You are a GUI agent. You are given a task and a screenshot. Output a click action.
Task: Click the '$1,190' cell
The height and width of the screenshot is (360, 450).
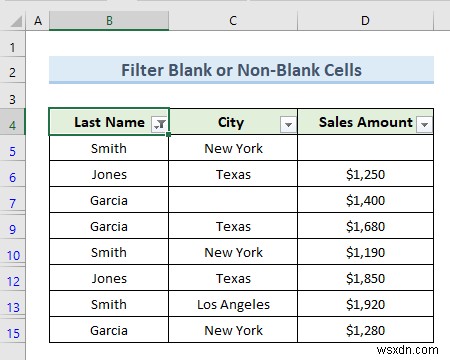click(x=365, y=252)
